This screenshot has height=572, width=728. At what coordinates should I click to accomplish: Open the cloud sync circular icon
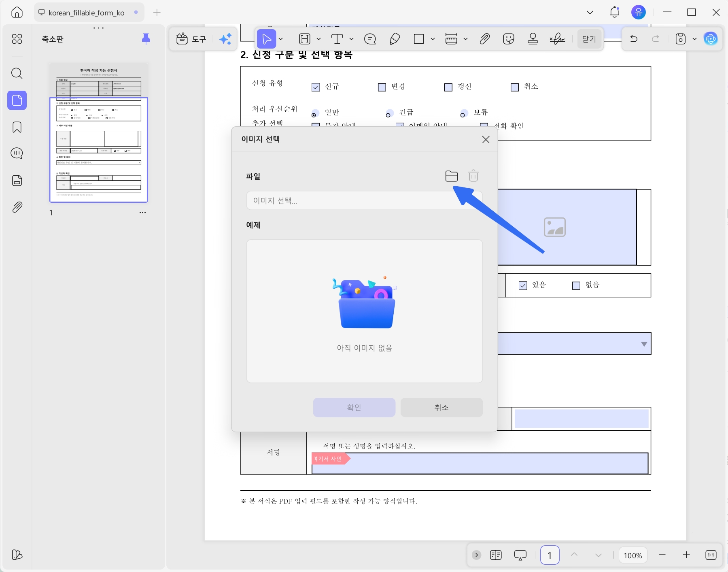pos(711,39)
